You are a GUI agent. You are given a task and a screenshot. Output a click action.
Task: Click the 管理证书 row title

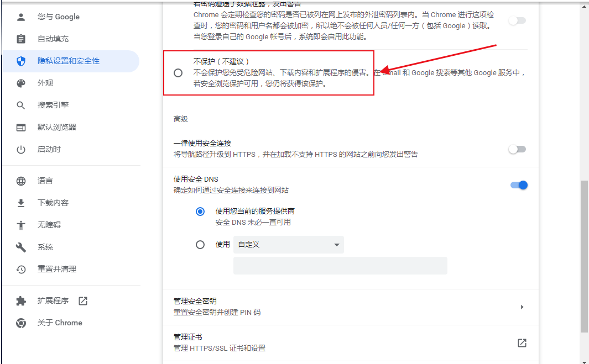point(188,337)
